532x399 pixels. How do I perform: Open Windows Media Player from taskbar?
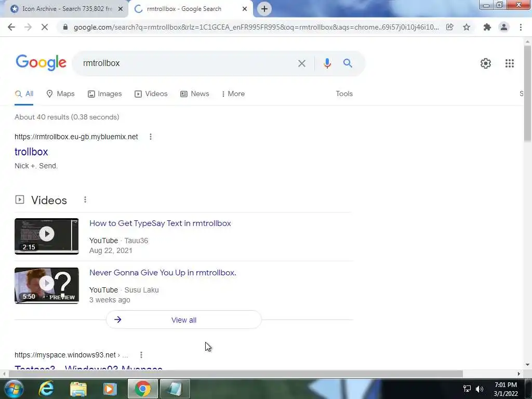110,389
